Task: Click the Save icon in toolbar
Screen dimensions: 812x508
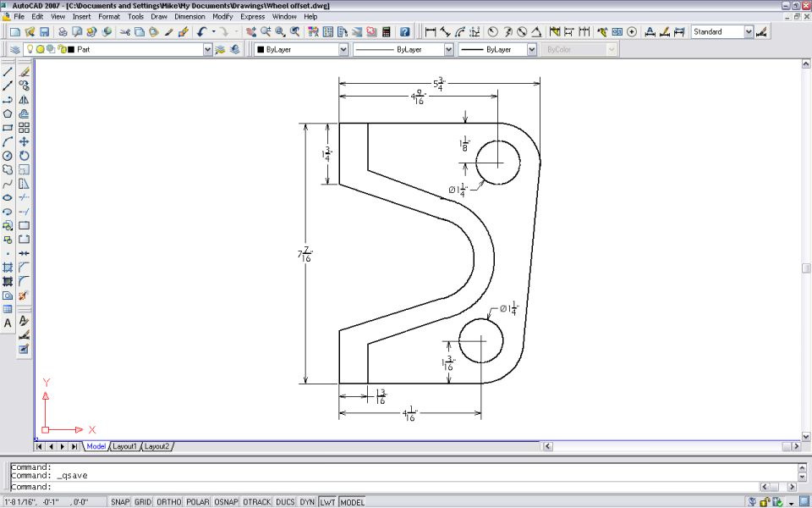Action: [x=45, y=32]
